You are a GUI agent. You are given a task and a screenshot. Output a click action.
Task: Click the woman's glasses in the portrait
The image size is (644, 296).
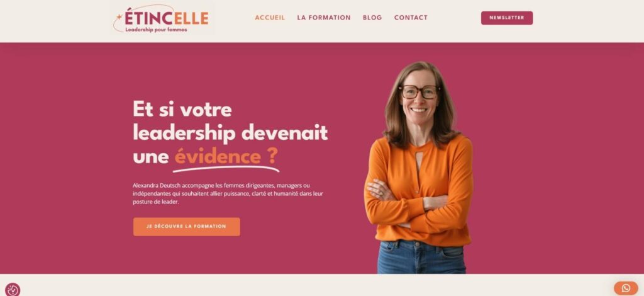(x=419, y=92)
